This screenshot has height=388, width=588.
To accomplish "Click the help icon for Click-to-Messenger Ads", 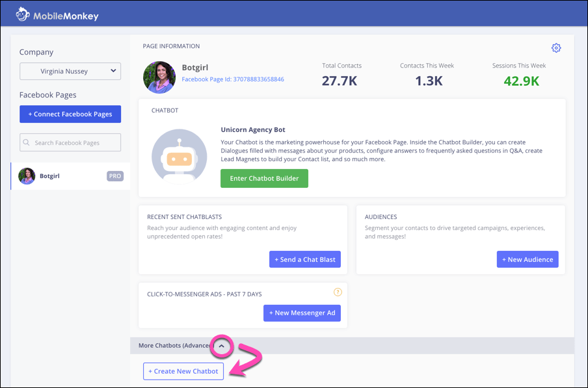I will click(338, 292).
